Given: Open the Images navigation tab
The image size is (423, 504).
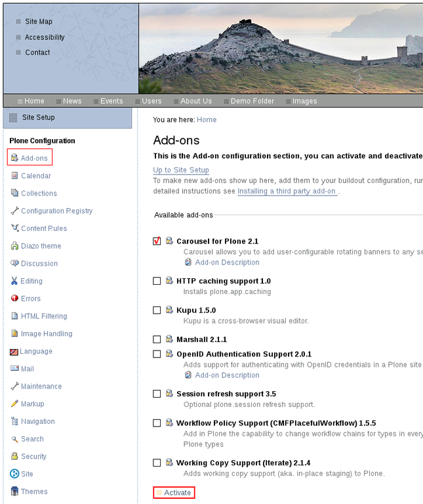Looking at the screenshot, I should [301, 101].
